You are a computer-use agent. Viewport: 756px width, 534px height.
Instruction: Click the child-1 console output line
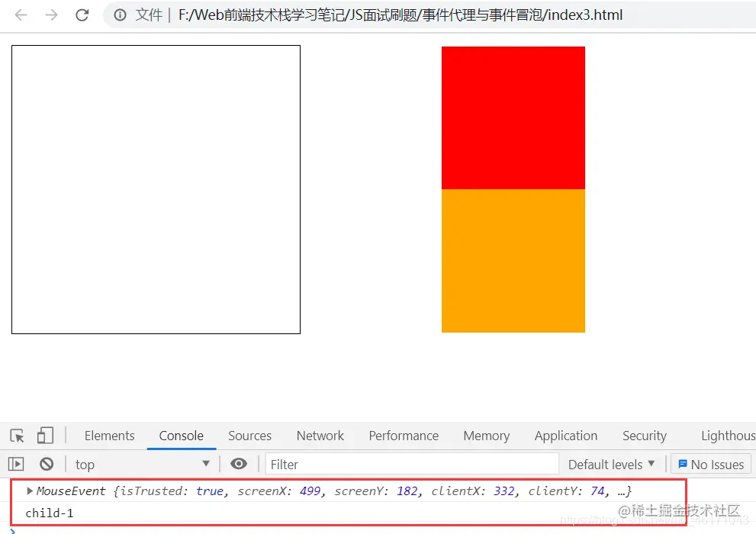pos(49,513)
